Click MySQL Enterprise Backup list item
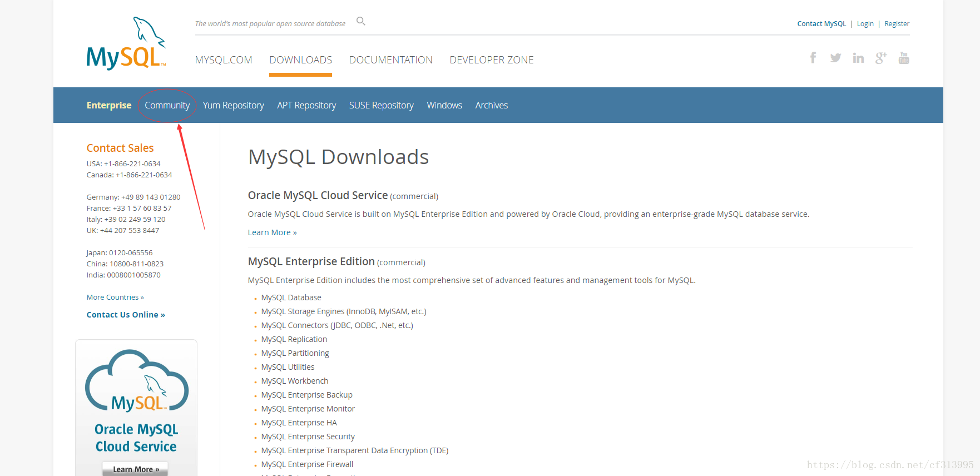The height and width of the screenshot is (476, 980). (x=307, y=395)
